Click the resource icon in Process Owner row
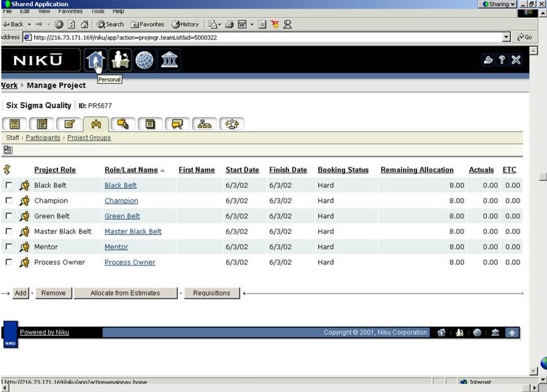This screenshot has height=392, width=547. tap(25, 262)
